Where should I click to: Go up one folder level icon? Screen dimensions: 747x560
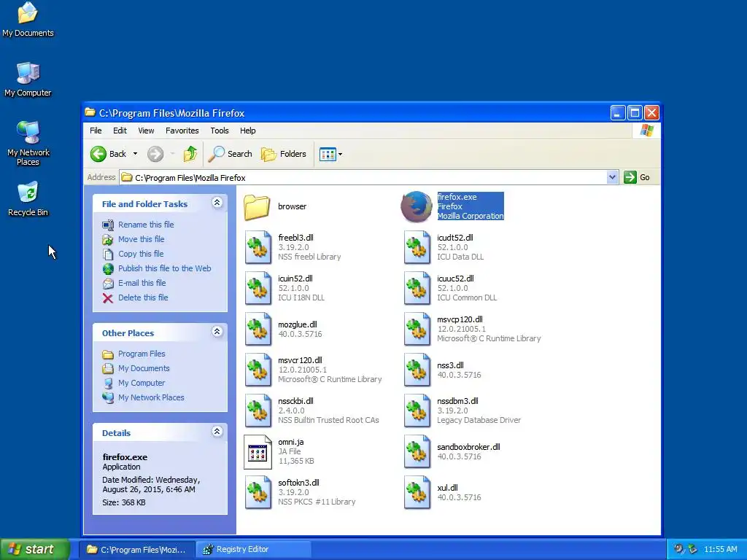click(190, 154)
